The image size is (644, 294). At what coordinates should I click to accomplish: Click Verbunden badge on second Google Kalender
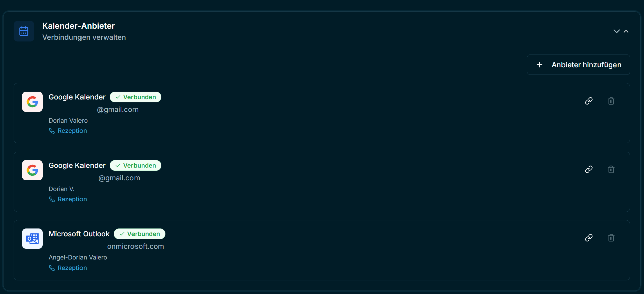click(x=136, y=165)
